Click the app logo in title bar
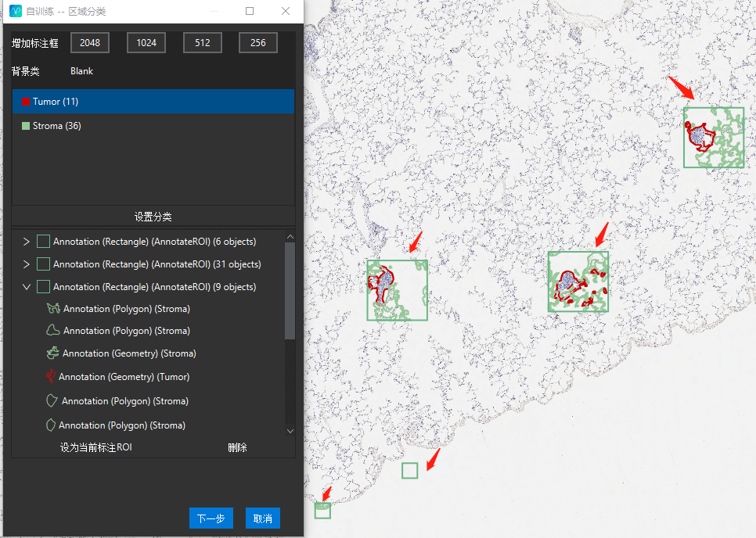This screenshot has height=538, width=756. (16, 12)
